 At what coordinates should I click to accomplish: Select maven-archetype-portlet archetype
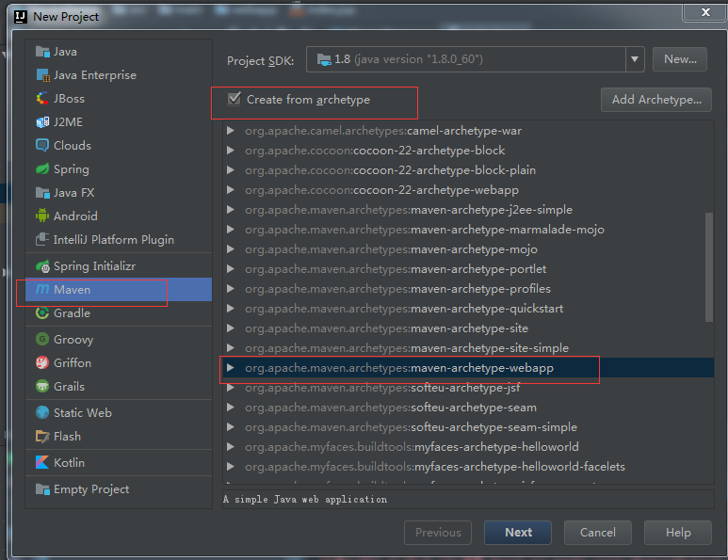click(468, 269)
